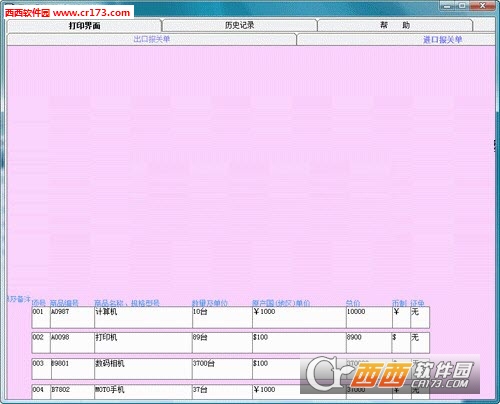Minimize the application window
The width and height of the screenshot is (500, 404).
(447, 5)
